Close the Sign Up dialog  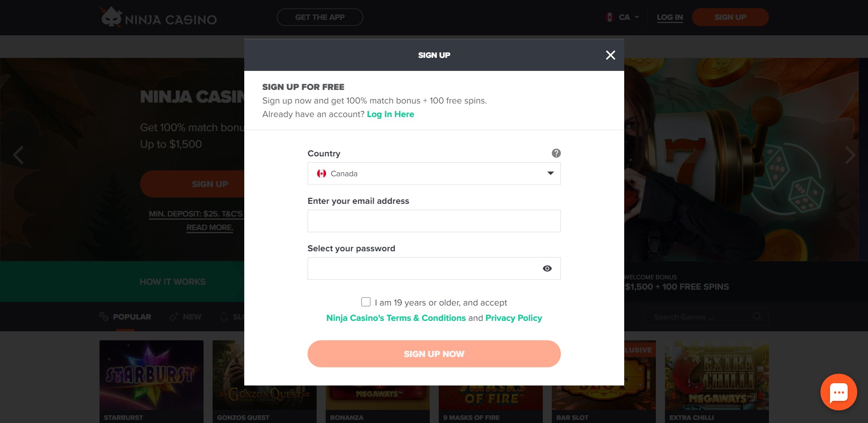pos(610,55)
